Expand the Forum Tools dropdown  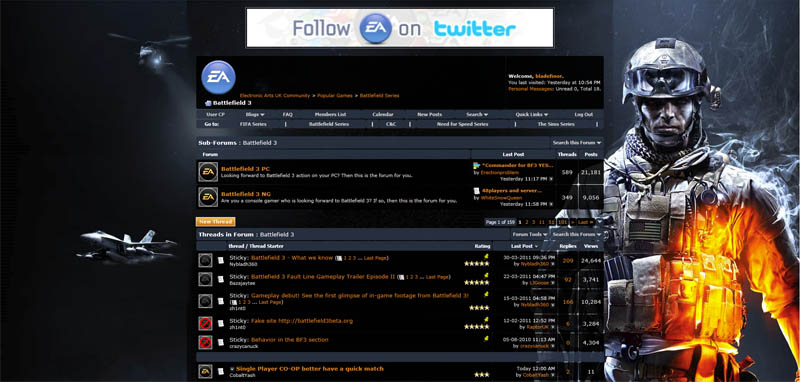pyautogui.click(x=530, y=234)
